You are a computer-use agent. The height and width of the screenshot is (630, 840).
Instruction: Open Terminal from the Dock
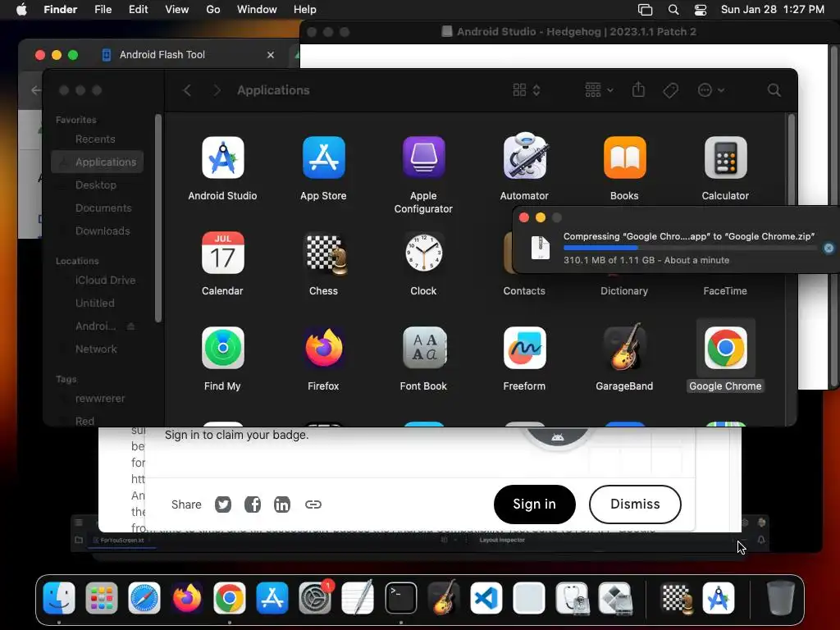pos(400,598)
